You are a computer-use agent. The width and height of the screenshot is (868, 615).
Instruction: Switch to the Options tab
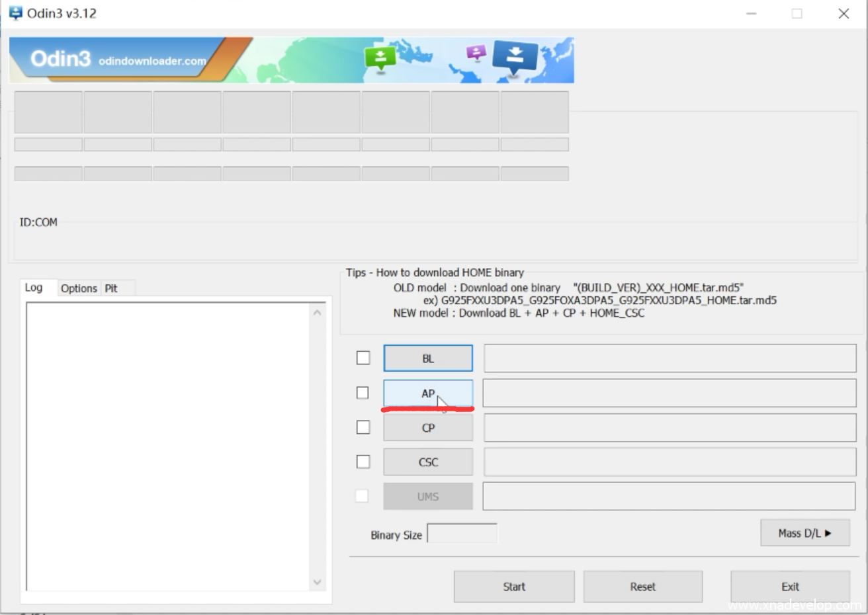click(79, 288)
